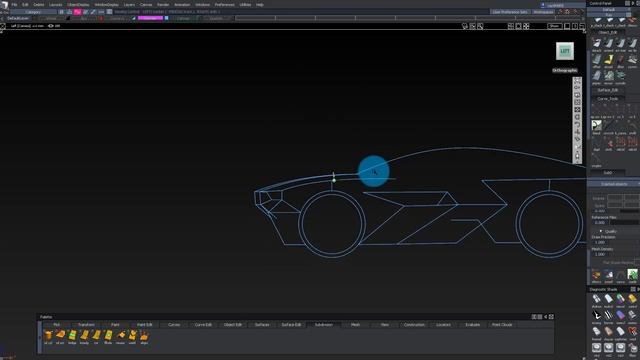Select the yellow tool icon in the Object_Edit shelf
This screenshot has height=360, width=640.
click(609, 61)
